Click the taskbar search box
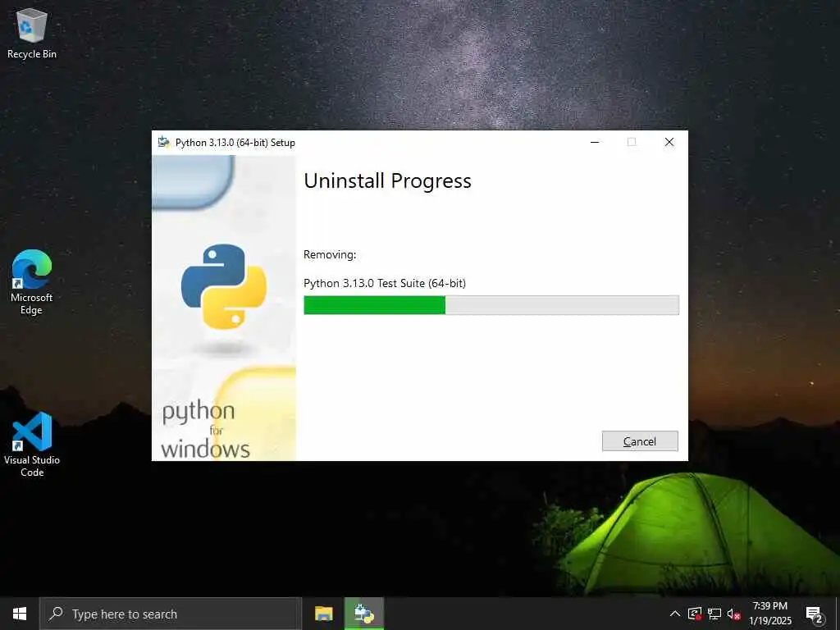The width and height of the screenshot is (840, 630). (x=171, y=614)
